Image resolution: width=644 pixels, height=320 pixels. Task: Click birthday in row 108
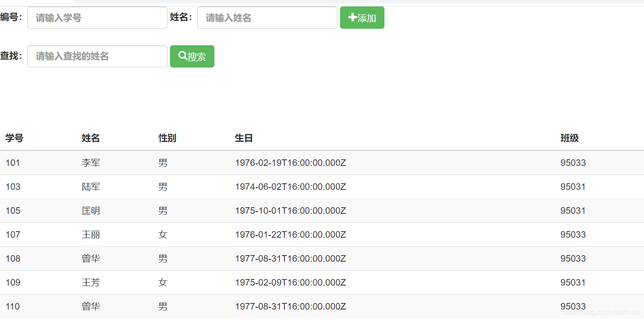(x=290, y=259)
